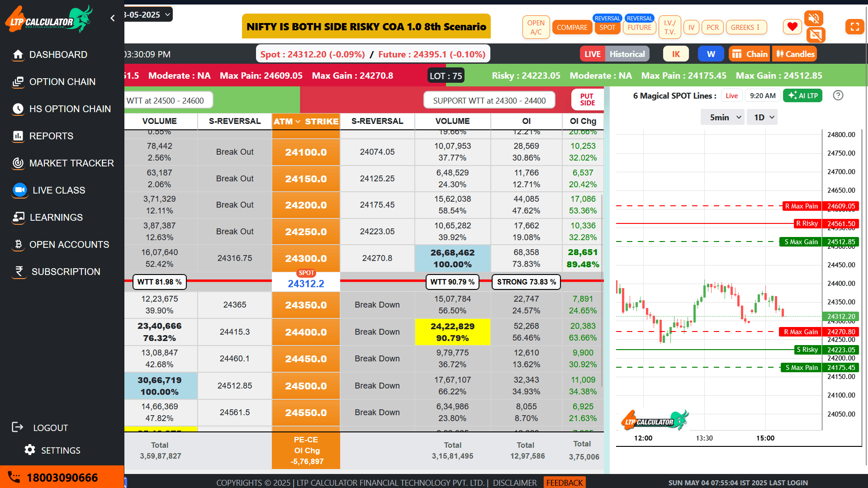This screenshot has height=488, width=868.
Task: Unmute sound using the muted speaker icon
Action: (x=813, y=19)
